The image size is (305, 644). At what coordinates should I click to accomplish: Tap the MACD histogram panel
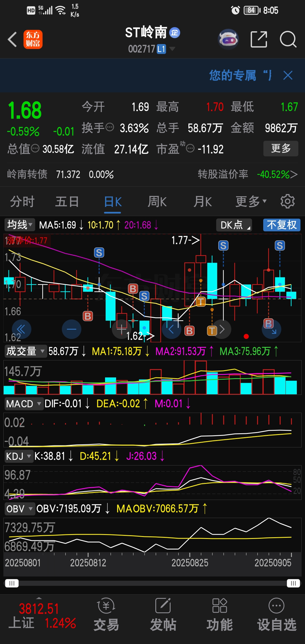coord(152,430)
